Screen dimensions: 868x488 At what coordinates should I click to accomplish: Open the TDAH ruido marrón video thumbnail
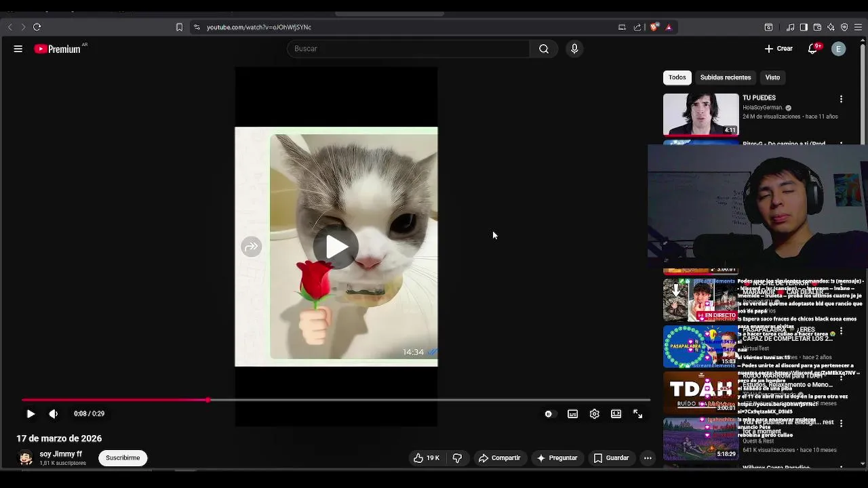point(701,392)
